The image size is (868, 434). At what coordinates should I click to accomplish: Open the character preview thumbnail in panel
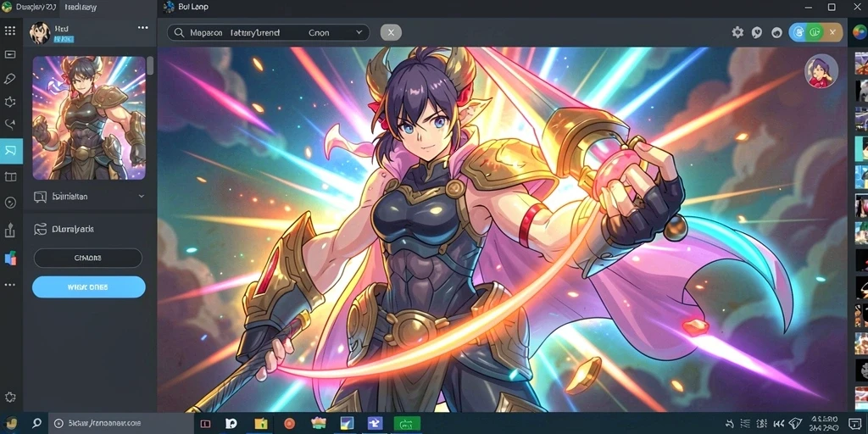[x=89, y=118]
